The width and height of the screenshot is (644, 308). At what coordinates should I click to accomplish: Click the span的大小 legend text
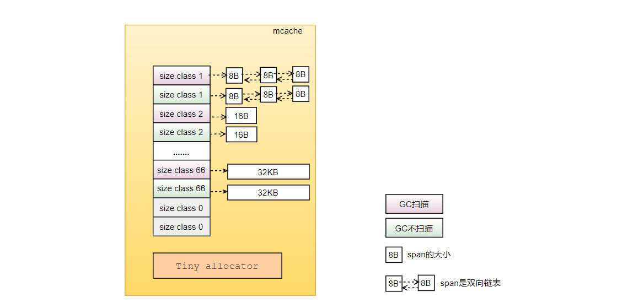coord(429,255)
